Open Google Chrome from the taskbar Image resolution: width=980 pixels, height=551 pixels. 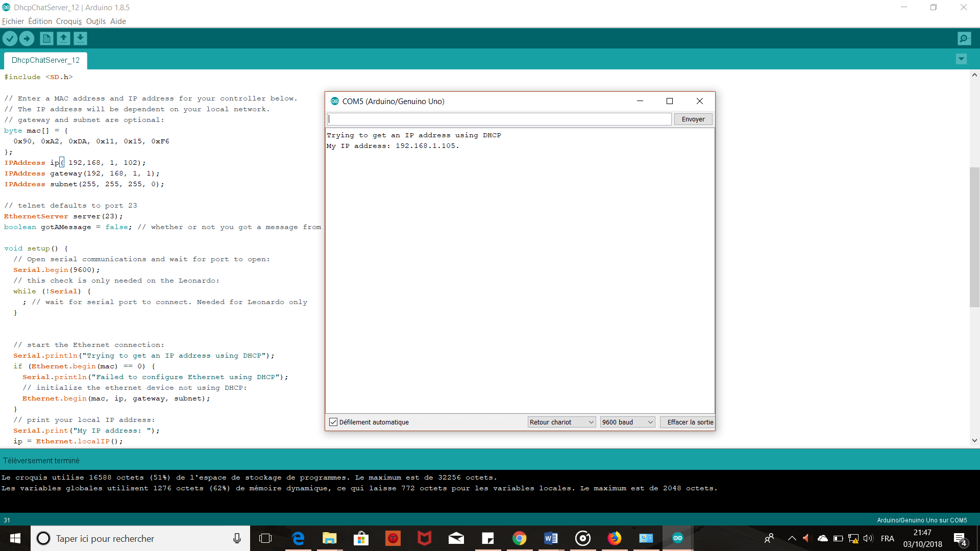tap(519, 538)
